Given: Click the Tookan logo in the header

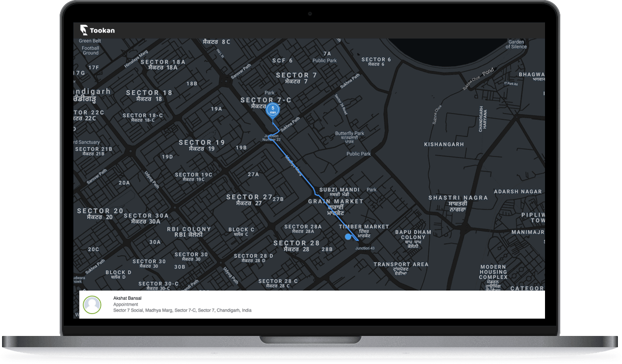Looking at the screenshot, I should click(97, 30).
